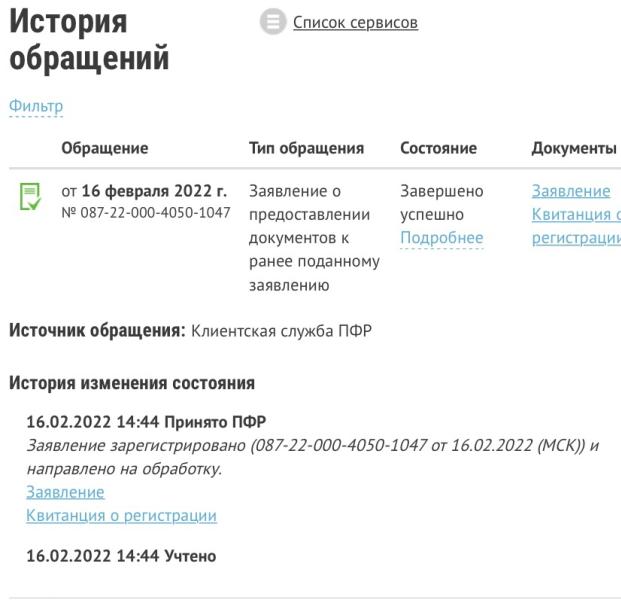Click the Заявление о предоставлении документов type text
The width and height of the screenshot is (621, 600).
coord(314,238)
